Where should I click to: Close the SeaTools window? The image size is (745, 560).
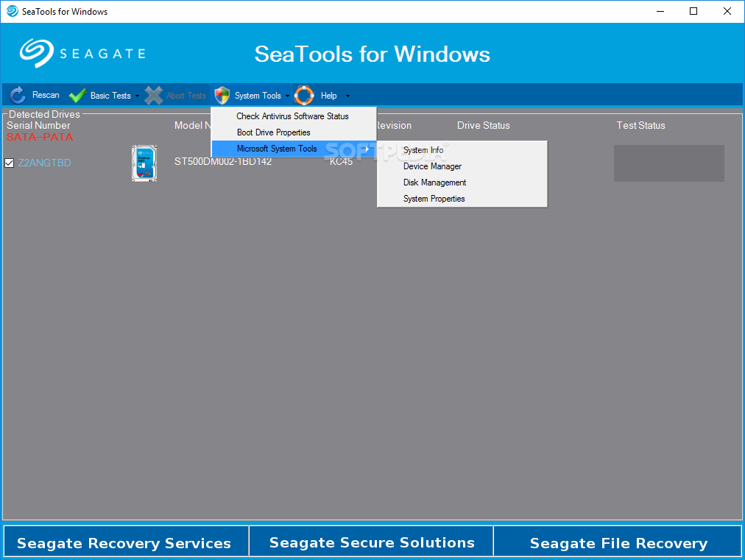(x=727, y=11)
